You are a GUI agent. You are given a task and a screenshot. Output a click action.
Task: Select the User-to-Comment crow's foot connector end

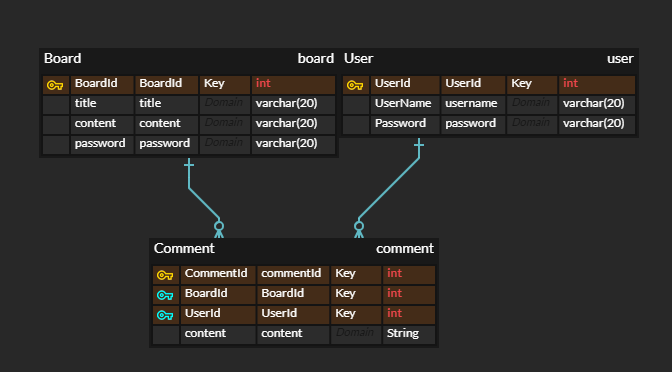point(359,229)
